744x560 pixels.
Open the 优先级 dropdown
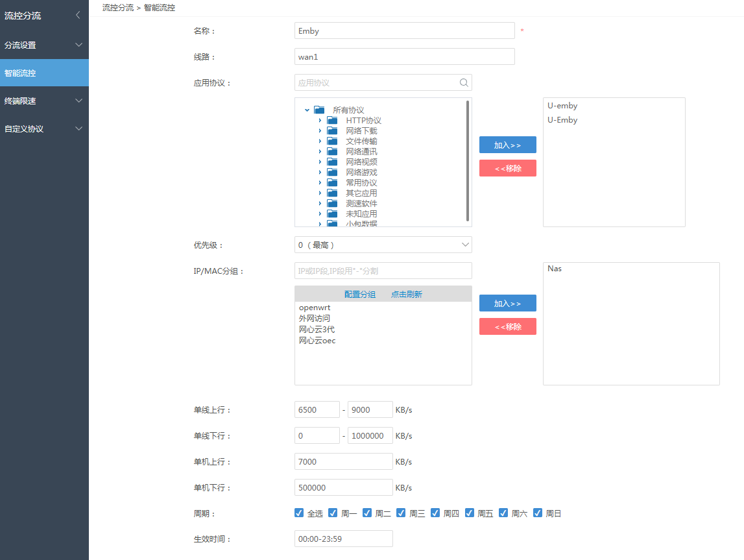point(383,245)
